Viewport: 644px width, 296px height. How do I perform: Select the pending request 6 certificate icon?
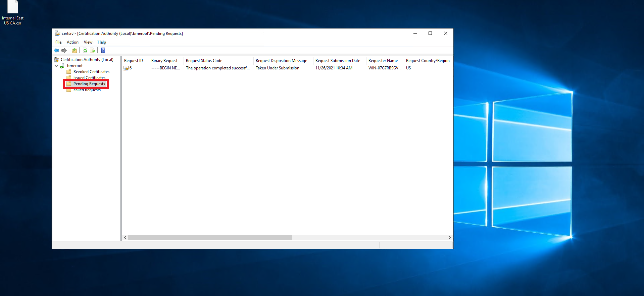point(126,68)
